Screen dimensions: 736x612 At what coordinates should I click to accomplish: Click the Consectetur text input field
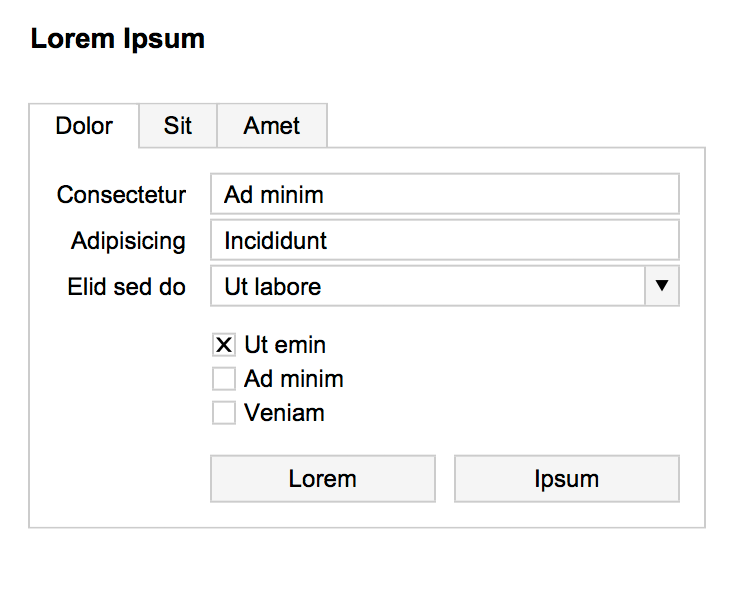pos(444,194)
